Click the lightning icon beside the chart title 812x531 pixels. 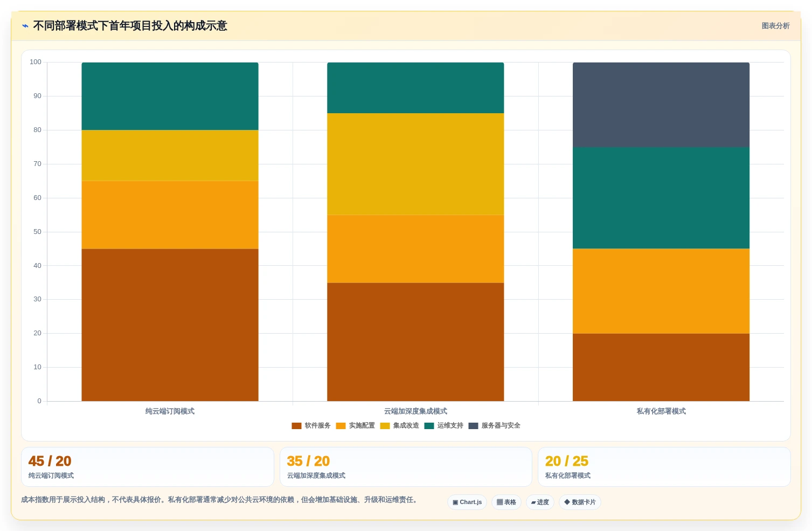25,26
